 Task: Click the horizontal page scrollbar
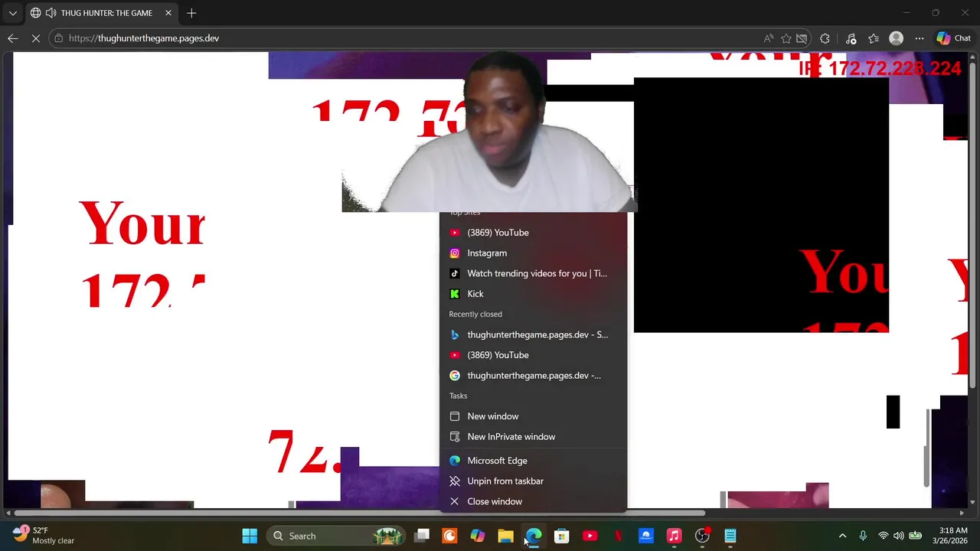click(x=358, y=513)
